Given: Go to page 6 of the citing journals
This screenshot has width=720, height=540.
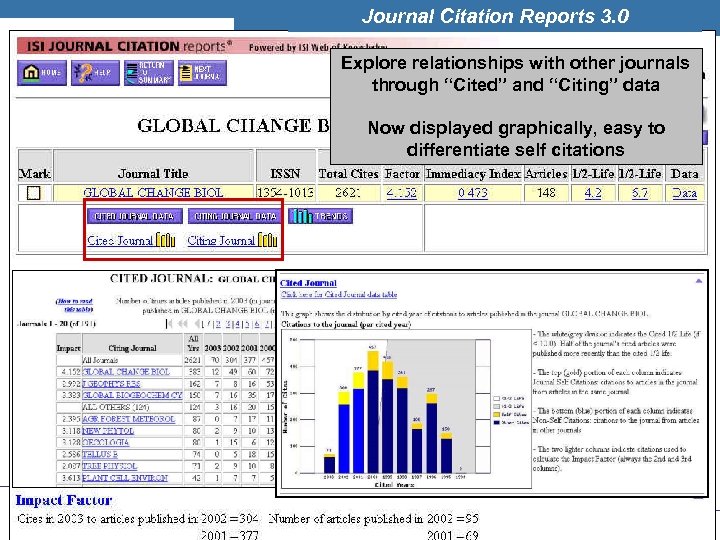Looking at the screenshot, I should [257, 324].
